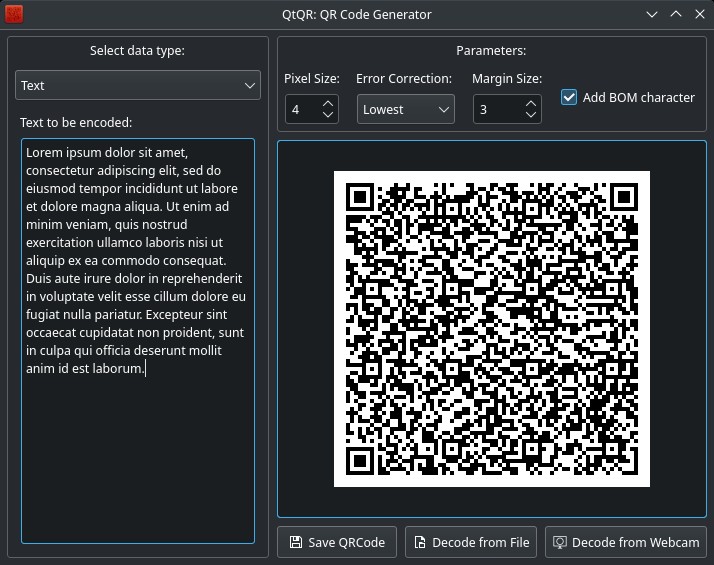Screen dimensions: 714x565
Task: Click the "Text to be encoded:" label
Action: pos(76,122)
